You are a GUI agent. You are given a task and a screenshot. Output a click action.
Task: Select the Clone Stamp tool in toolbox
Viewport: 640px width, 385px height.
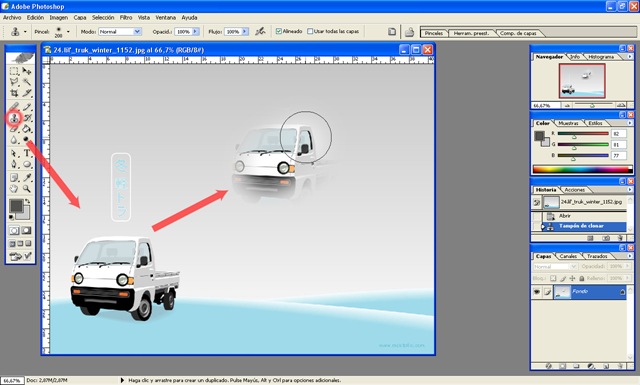tap(14, 118)
